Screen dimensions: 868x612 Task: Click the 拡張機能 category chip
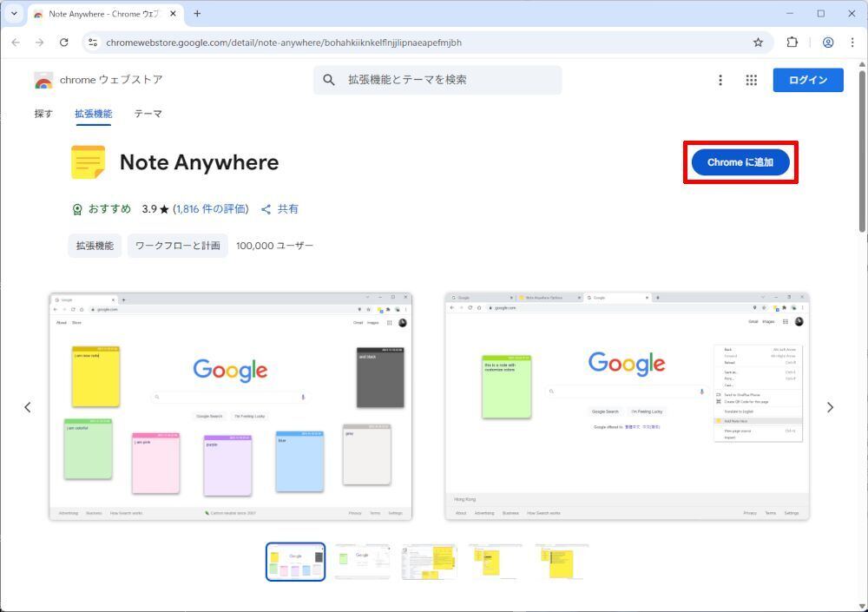coord(95,246)
